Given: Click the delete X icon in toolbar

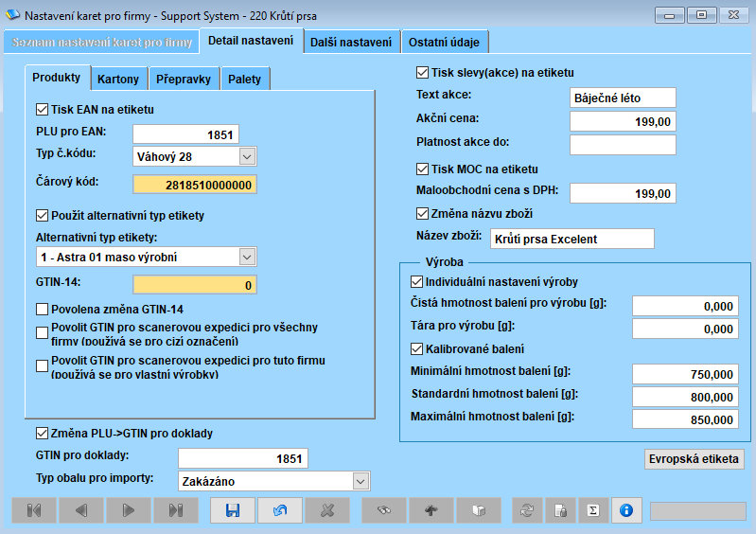Looking at the screenshot, I should tap(326, 510).
